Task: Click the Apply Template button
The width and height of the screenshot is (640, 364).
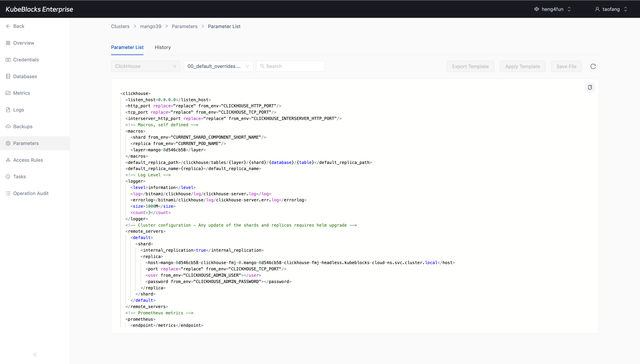Action: coord(522,66)
